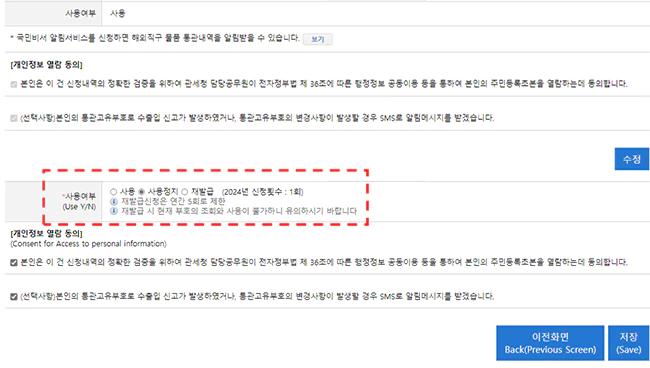Select the 사용 radio option
The height and width of the screenshot is (368, 650).
click(x=113, y=192)
